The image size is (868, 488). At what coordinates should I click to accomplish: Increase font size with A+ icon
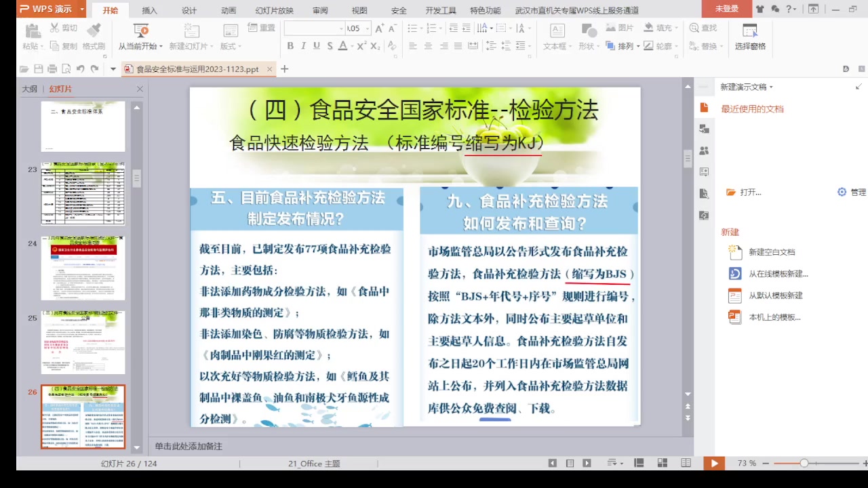[x=380, y=28]
